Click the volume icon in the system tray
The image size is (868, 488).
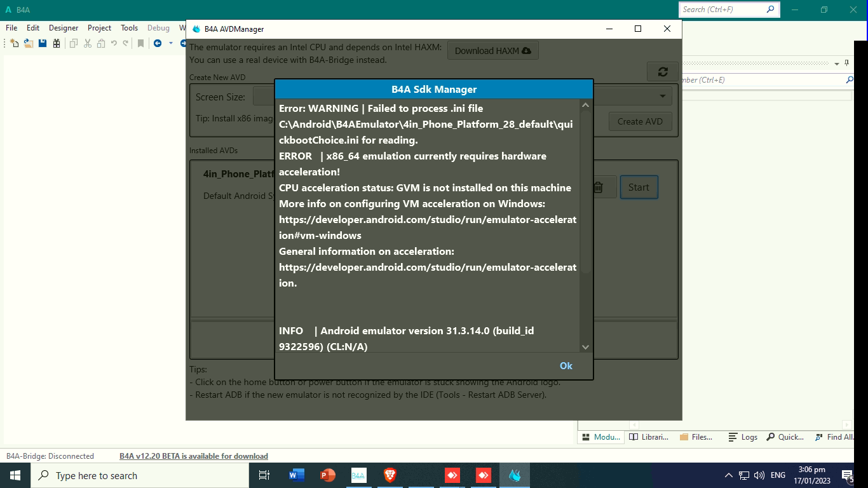point(759,475)
